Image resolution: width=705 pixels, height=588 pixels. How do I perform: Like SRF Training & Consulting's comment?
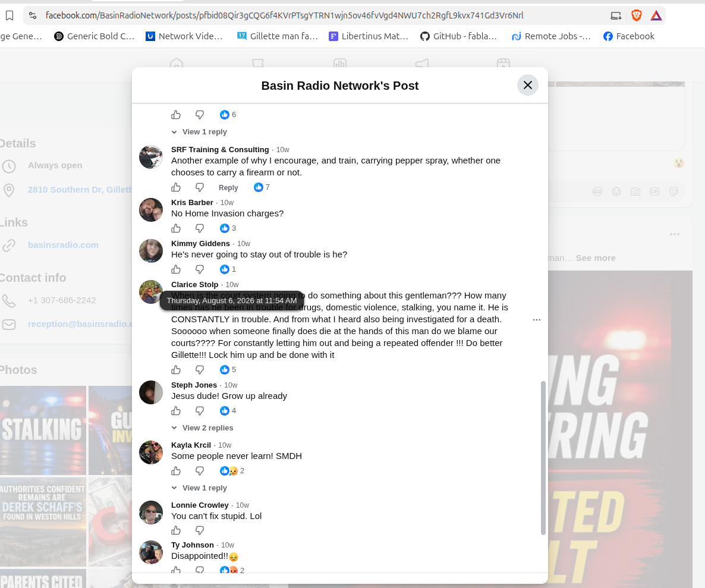176,187
